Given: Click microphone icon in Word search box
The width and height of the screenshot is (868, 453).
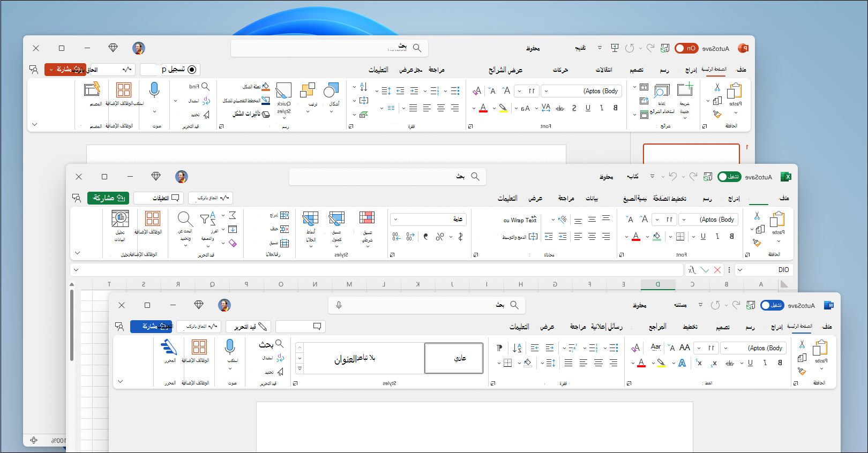Looking at the screenshot, I should pyautogui.click(x=339, y=305).
